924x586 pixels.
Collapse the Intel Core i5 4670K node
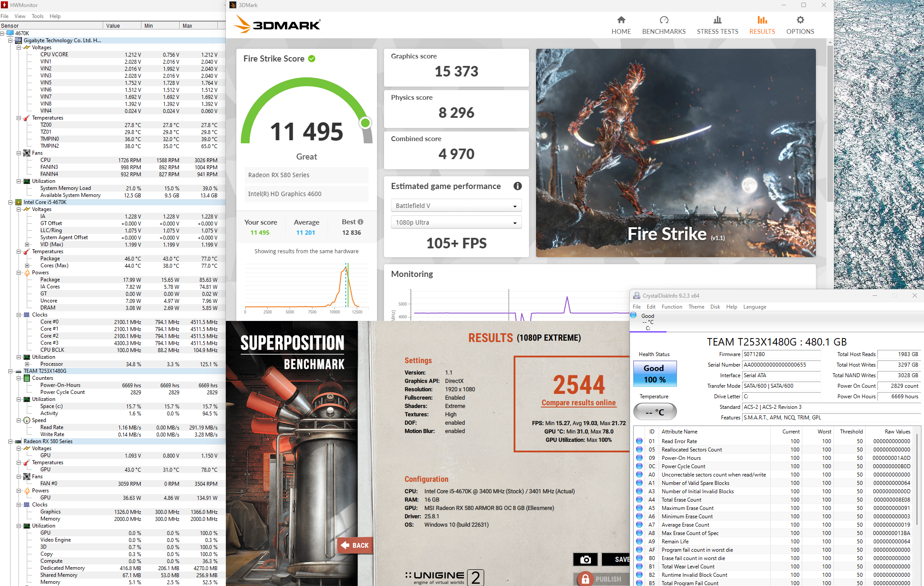pos(11,202)
